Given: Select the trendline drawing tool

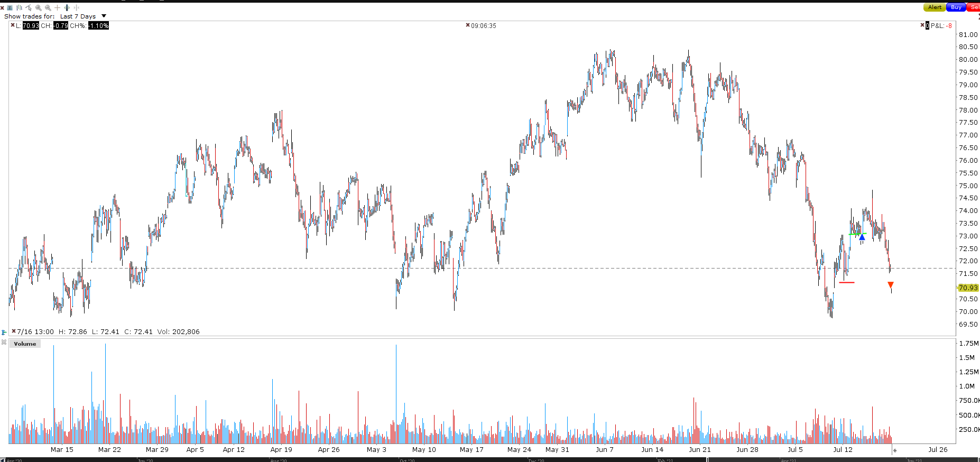Looking at the screenshot, I should pos(29,8).
